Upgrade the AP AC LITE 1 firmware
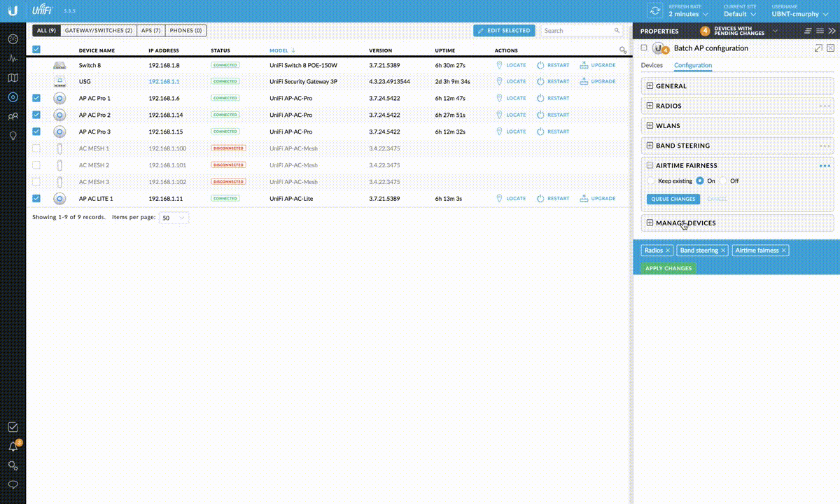840x504 pixels. coord(598,198)
